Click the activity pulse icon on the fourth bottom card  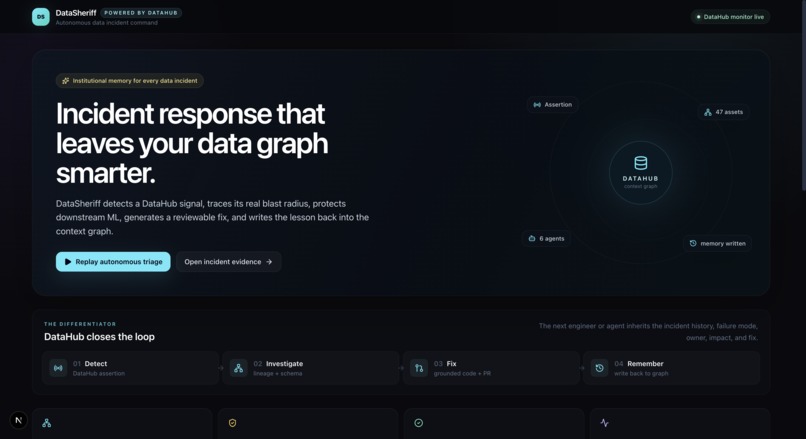[x=604, y=423]
